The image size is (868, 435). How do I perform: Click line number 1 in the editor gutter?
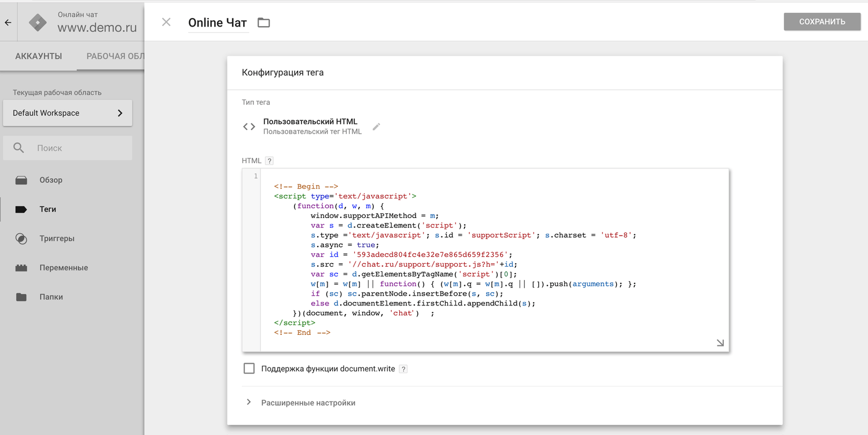click(256, 176)
